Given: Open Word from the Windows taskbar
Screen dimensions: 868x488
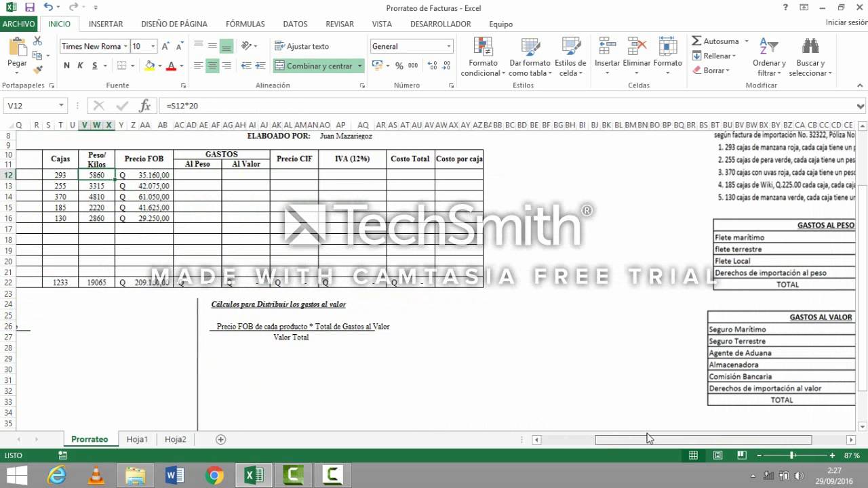Looking at the screenshot, I should [x=175, y=475].
